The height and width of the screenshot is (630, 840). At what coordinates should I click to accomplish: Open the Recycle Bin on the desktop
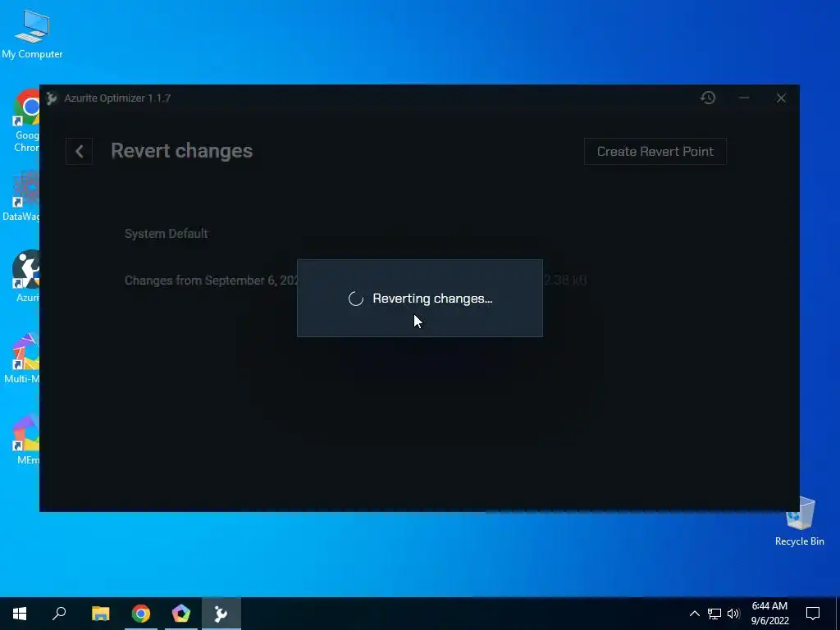tap(799, 521)
